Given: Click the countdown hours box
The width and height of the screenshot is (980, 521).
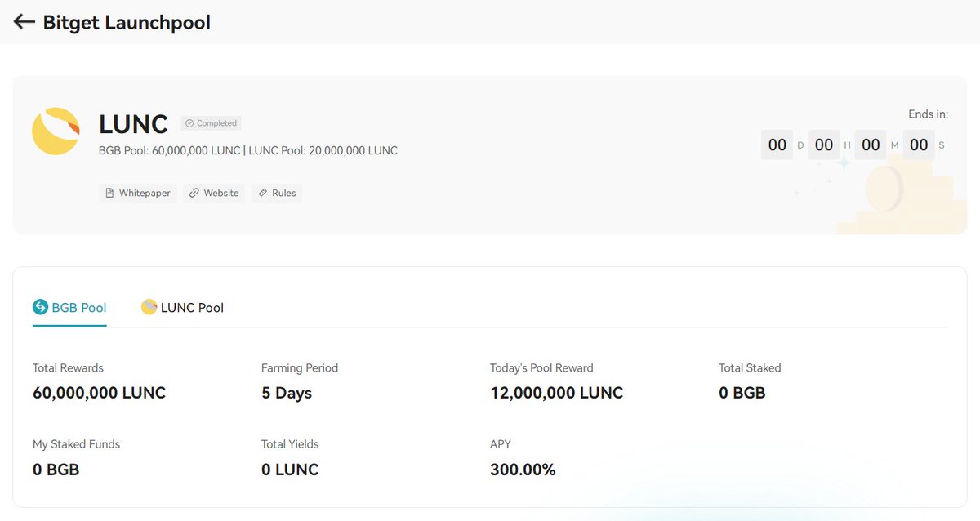Looking at the screenshot, I should coord(824,145).
